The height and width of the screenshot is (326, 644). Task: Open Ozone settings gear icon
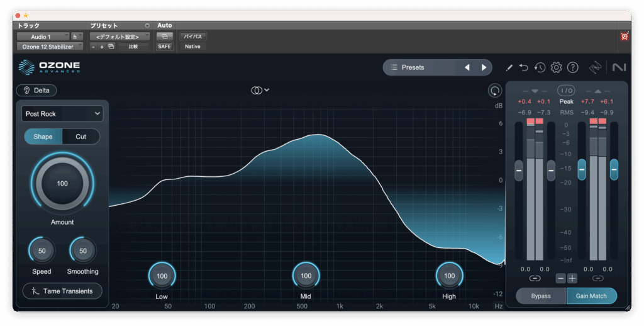point(556,67)
